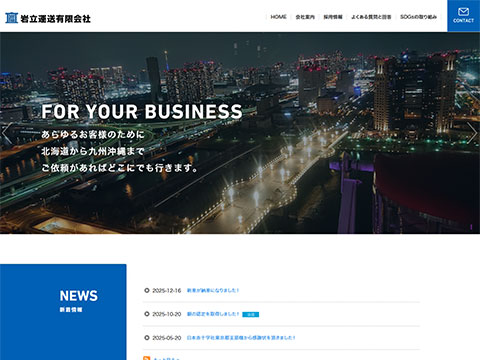
Task: Click the blue tag on the 2025-10-20 news
Action: click(x=251, y=314)
